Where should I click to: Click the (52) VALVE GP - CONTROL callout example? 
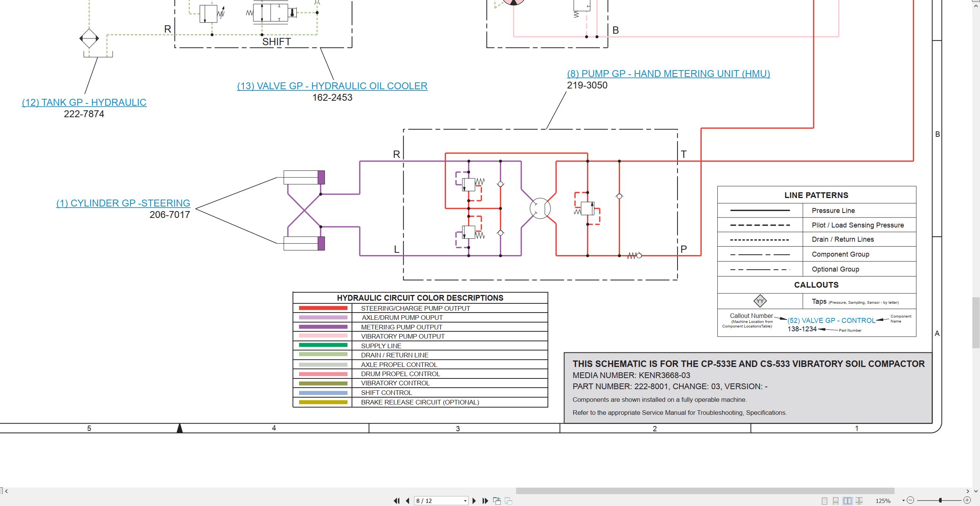coord(831,321)
